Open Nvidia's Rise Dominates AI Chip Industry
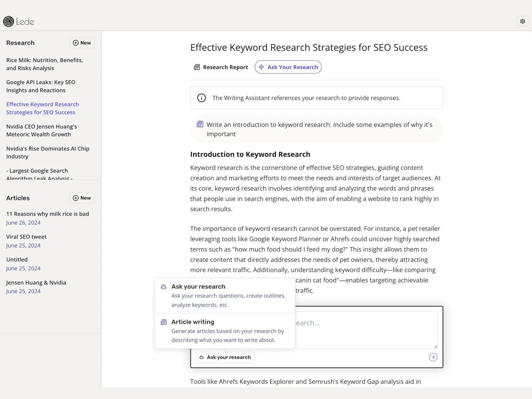The height and width of the screenshot is (399, 532). tap(48, 153)
